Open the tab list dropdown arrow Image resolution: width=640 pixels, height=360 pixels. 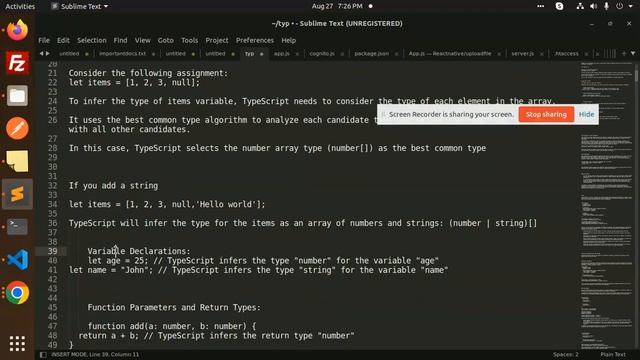pos(633,53)
